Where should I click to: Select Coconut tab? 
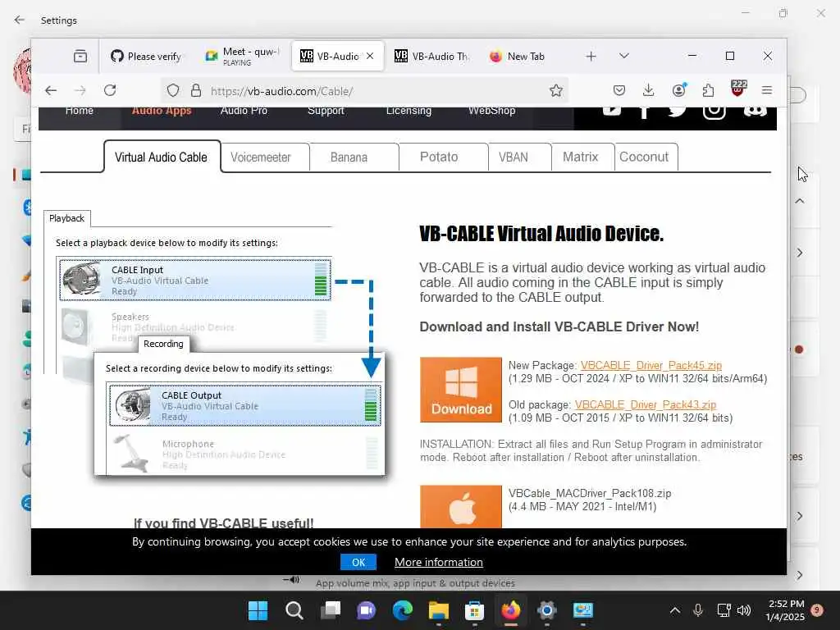(x=646, y=157)
